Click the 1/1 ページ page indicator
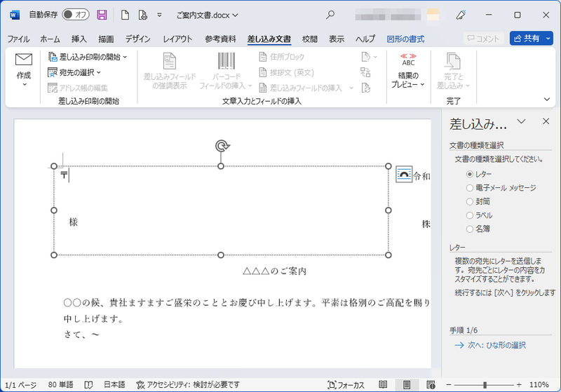This screenshot has width=561, height=392. coord(20,385)
